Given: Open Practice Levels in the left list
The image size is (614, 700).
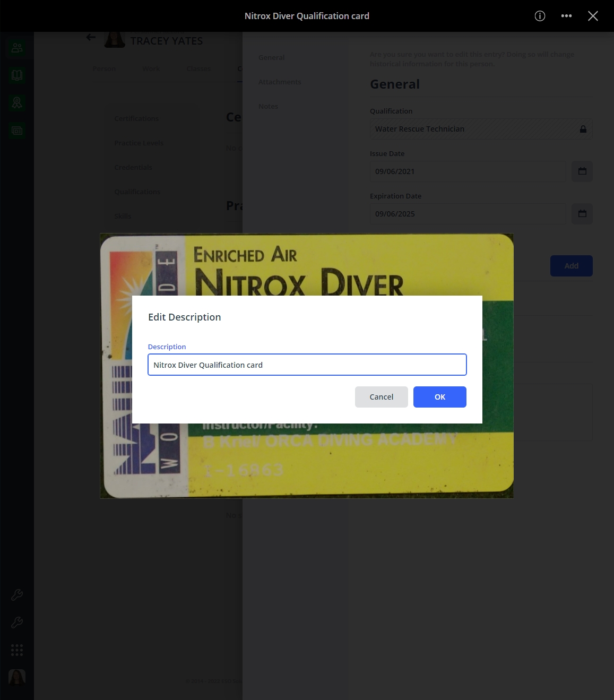Looking at the screenshot, I should coord(139,143).
